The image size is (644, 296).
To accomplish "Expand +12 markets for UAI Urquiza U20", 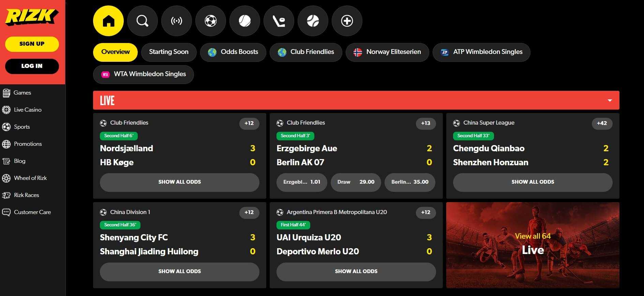I will point(426,212).
